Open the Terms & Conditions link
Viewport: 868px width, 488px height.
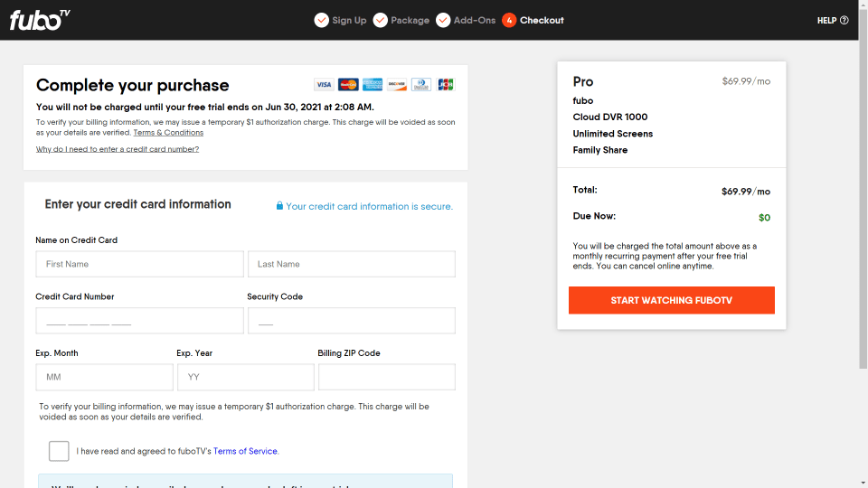click(x=168, y=133)
